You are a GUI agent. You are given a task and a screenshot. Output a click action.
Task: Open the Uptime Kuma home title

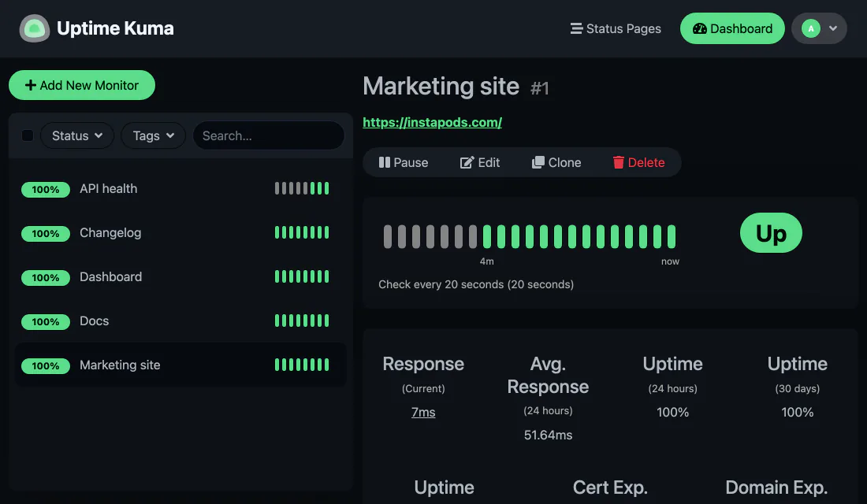pyautogui.click(x=115, y=28)
